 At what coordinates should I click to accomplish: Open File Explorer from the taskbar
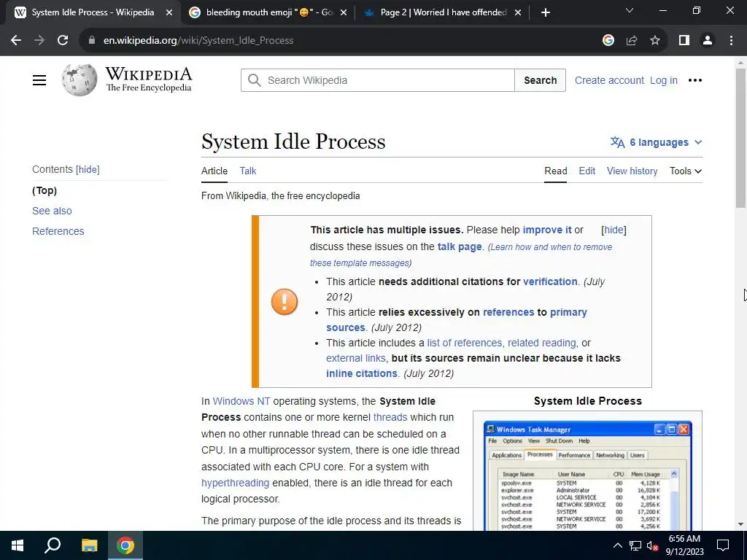pyautogui.click(x=89, y=545)
